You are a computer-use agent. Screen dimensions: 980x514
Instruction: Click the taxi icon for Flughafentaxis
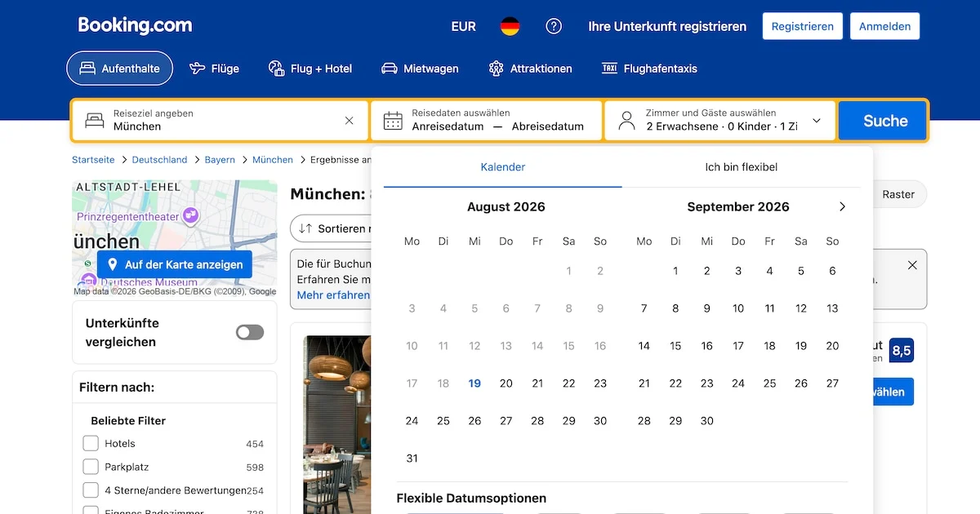[609, 69]
